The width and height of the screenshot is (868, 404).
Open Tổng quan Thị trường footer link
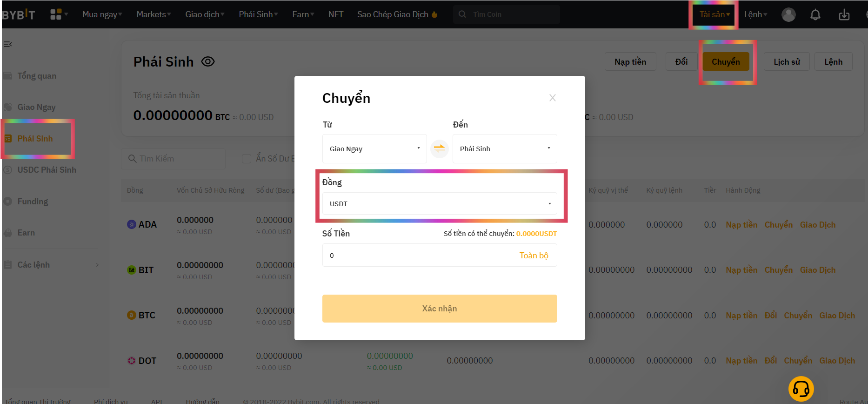click(38, 401)
